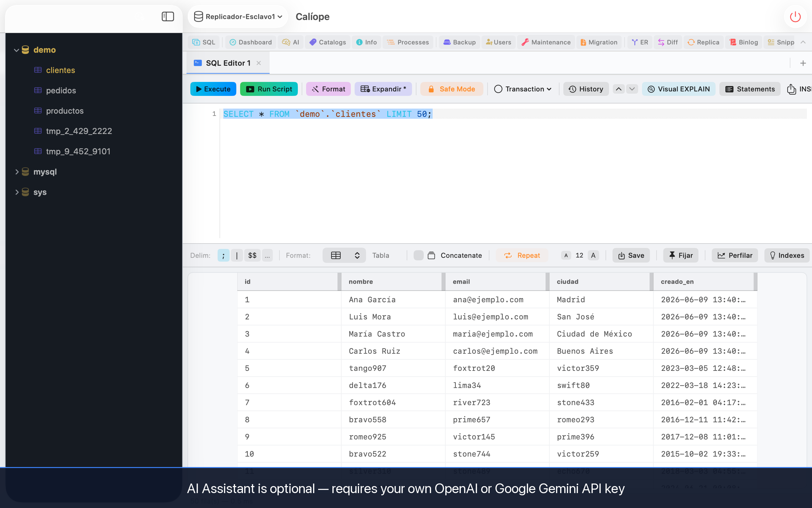Toggle Repeat execution

522,255
